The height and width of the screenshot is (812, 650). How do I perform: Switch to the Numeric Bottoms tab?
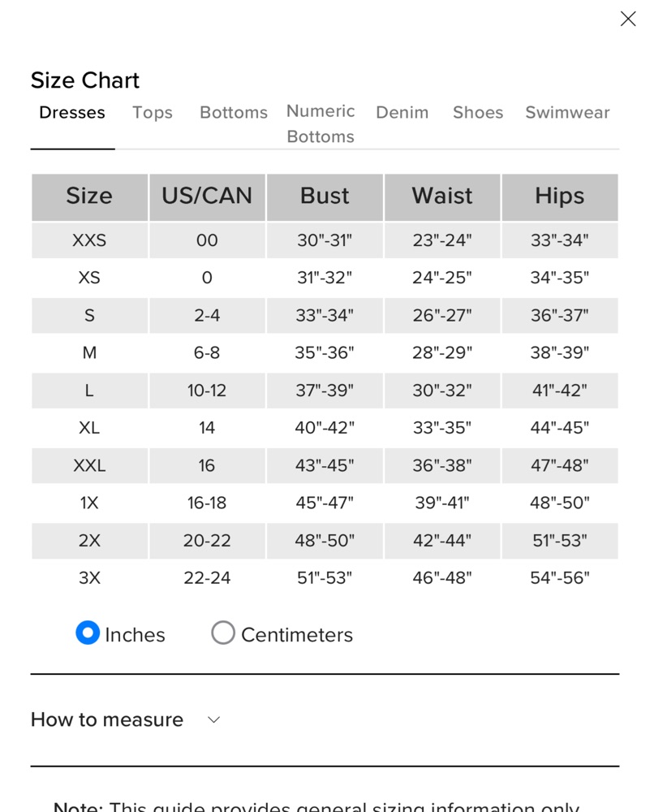(x=321, y=123)
